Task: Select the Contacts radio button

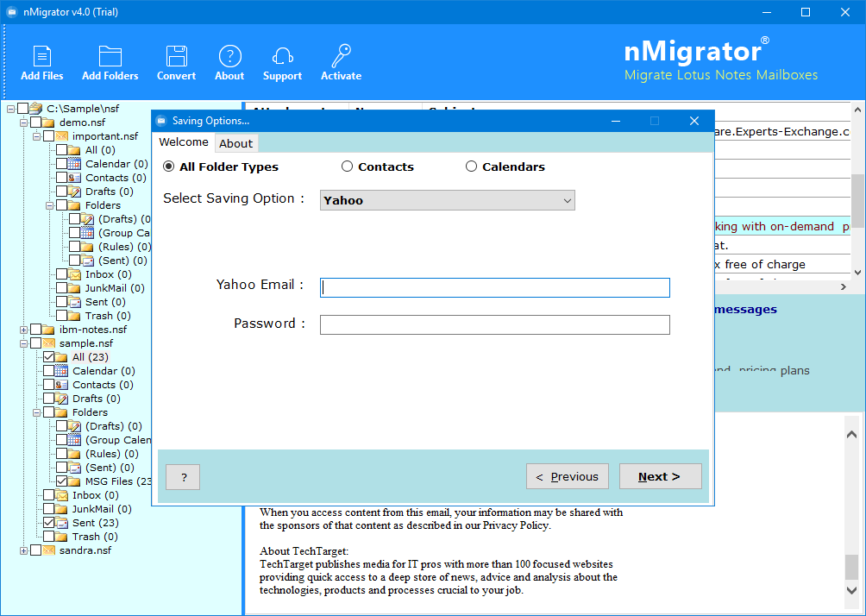Action: pos(347,167)
